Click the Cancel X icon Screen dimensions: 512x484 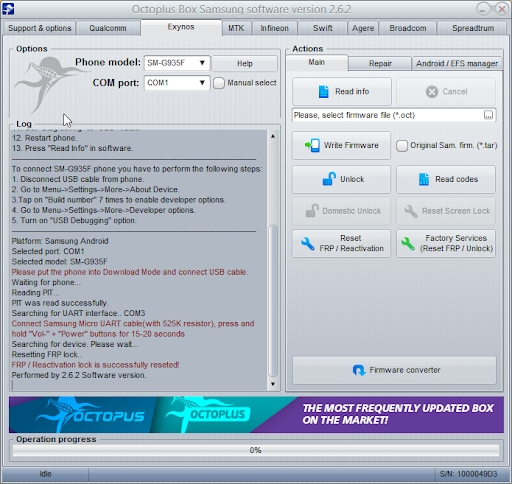[x=432, y=92]
